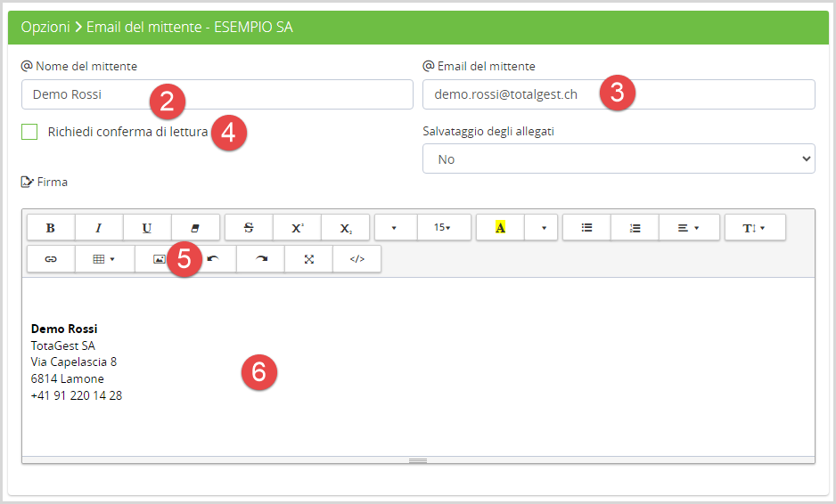Image resolution: width=836 pixels, height=504 pixels.
Task: Apply the yellow highlight color swatch
Action: click(500, 227)
